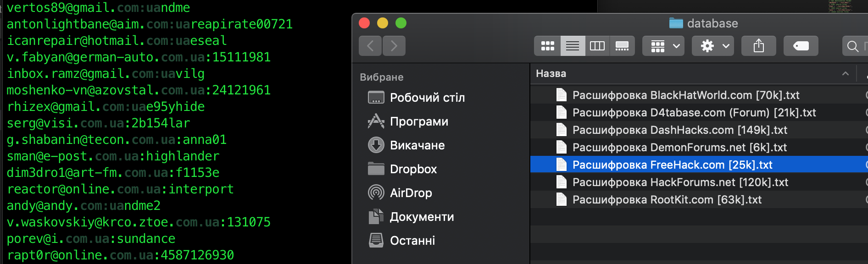Go back in Finder history

tap(370, 46)
